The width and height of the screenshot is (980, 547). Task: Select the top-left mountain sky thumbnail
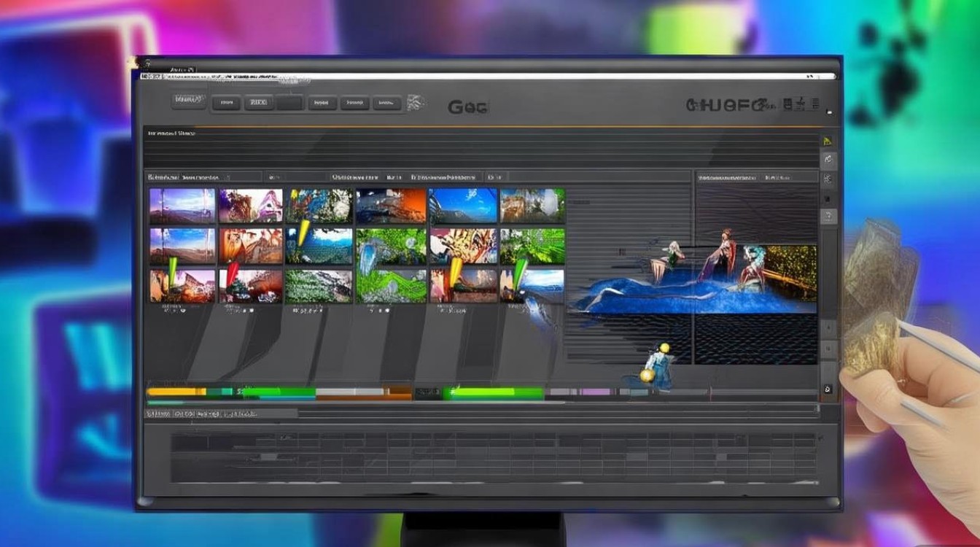tap(182, 206)
